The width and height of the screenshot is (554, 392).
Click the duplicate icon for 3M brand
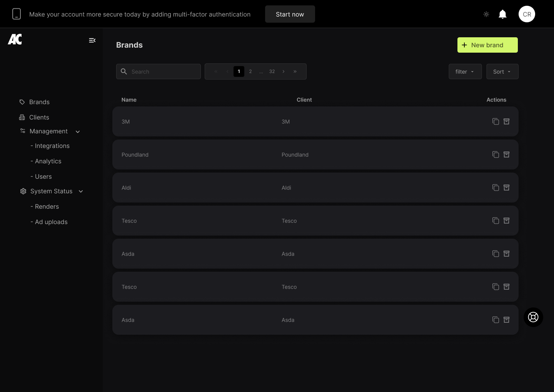[x=496, y=121]
